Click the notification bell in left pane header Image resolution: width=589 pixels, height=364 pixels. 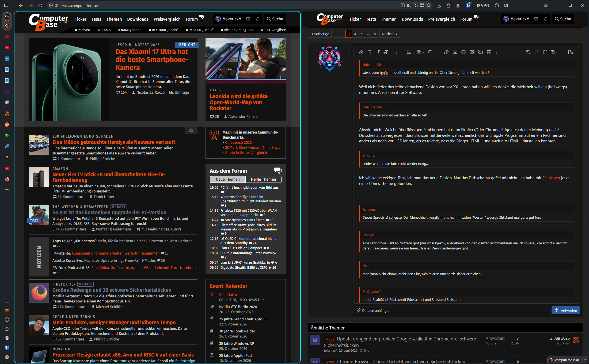[258, 19]
